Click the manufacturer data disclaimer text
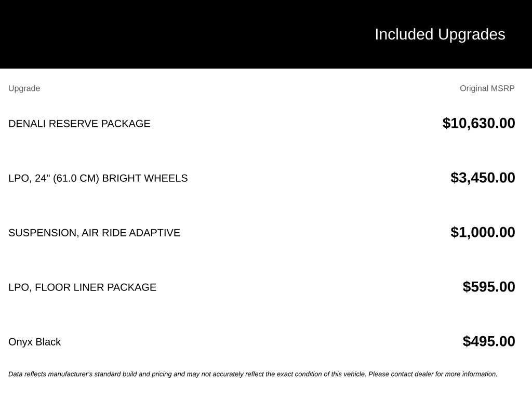The width and height of the screenshot is (532, 399). (253, 374)
